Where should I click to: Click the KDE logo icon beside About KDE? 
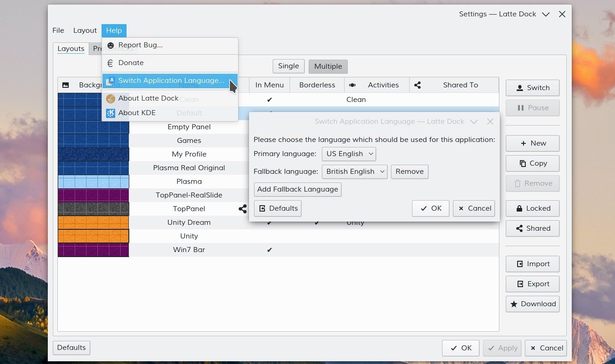point(110,113)
